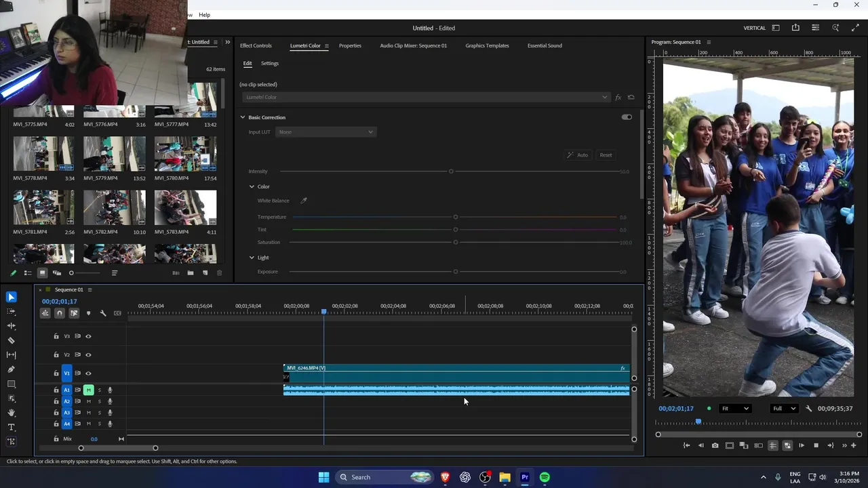
Task: Open the Audio Clip Mixer tab
Action: point(413,45)
